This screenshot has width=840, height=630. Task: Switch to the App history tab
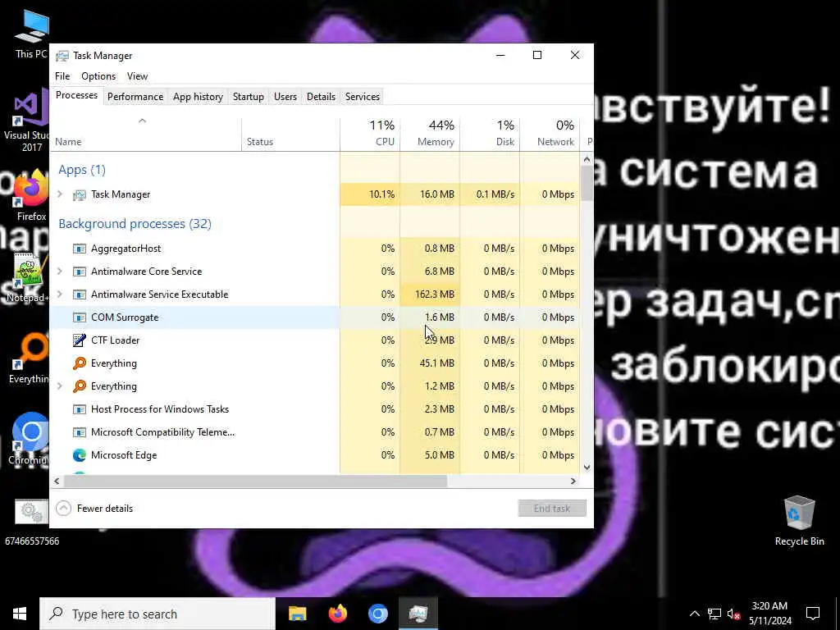[x=198, y=97]
